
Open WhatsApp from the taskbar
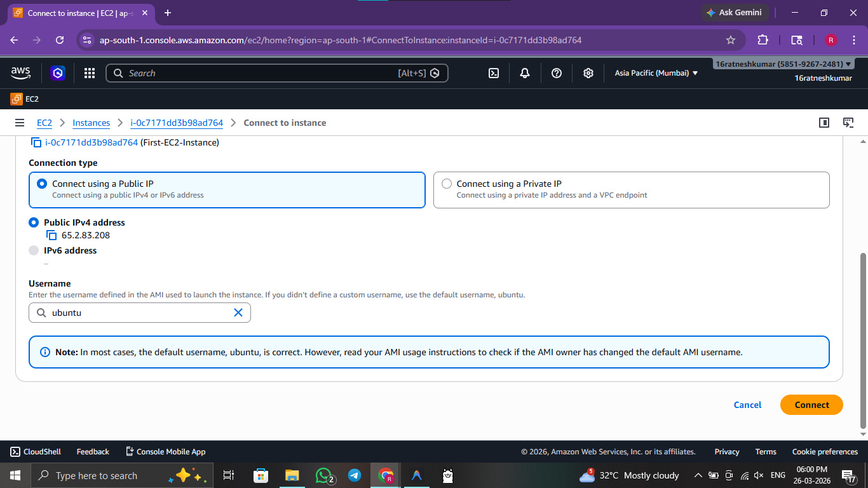click(x=325, y=475)
